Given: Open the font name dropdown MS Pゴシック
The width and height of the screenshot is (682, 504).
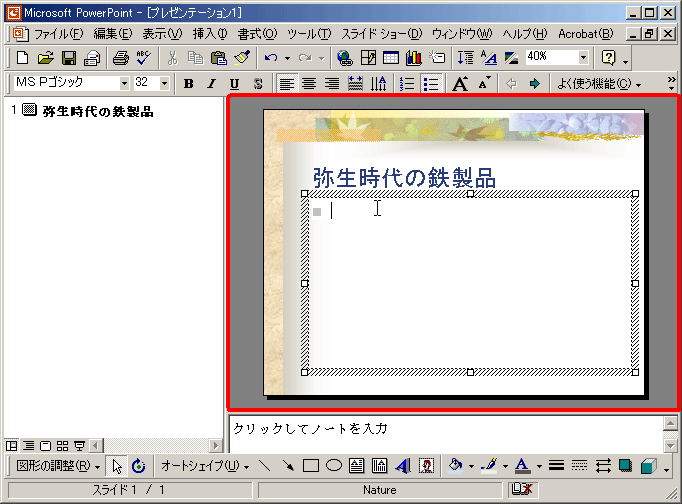Looking at the screenshot, I should pyautogui.click(x=124, y=83).
